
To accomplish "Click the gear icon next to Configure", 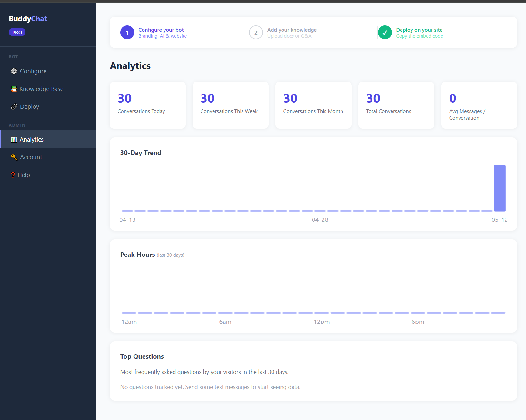I will 14,71.
